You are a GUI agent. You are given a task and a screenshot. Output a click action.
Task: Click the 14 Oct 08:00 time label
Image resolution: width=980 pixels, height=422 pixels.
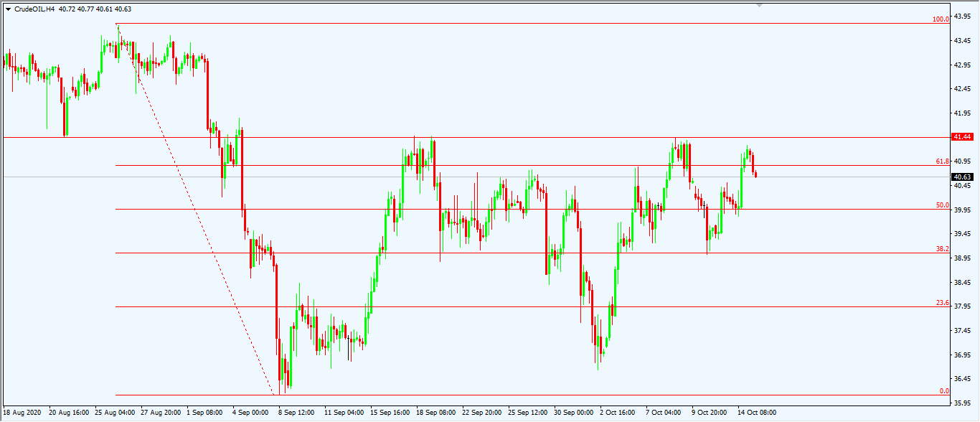coord(758,413)
